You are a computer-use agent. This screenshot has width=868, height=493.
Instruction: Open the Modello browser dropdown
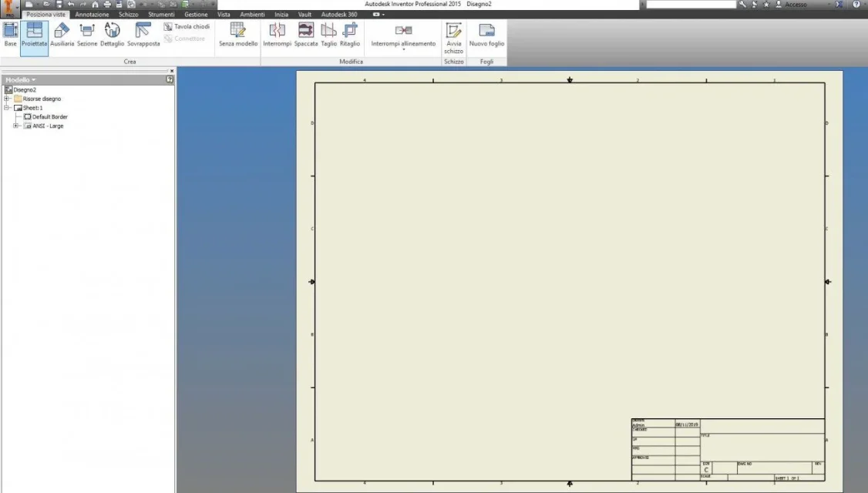[x=21, y=79]
